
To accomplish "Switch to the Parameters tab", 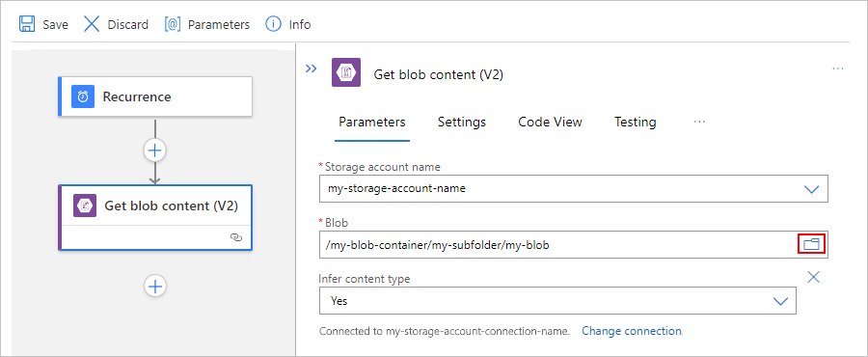I will click(372, 122).
